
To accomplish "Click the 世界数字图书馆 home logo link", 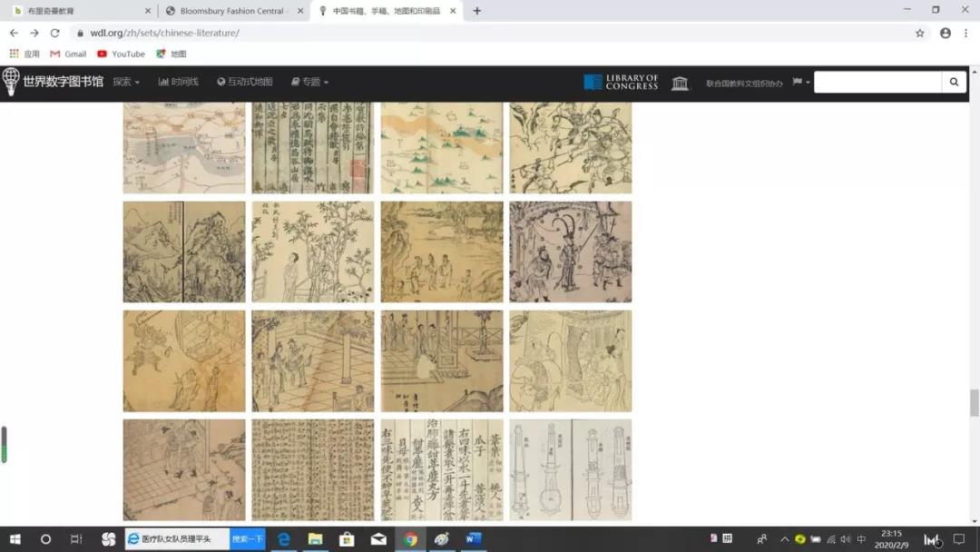I will (53, 82).
